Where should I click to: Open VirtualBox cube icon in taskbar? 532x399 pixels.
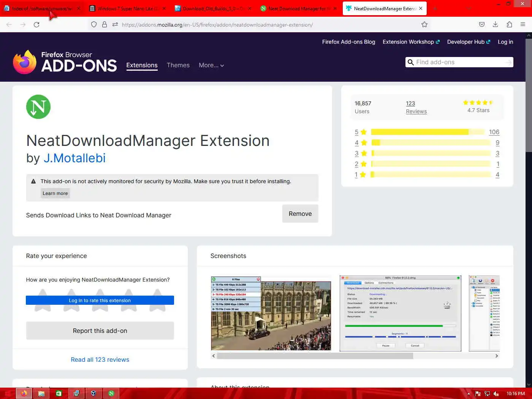point(93,393)
